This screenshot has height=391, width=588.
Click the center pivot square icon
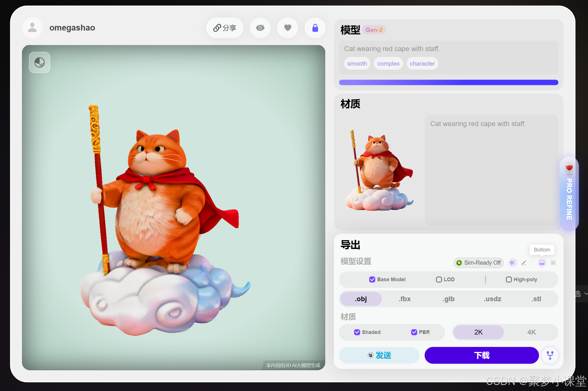(553, 263)
